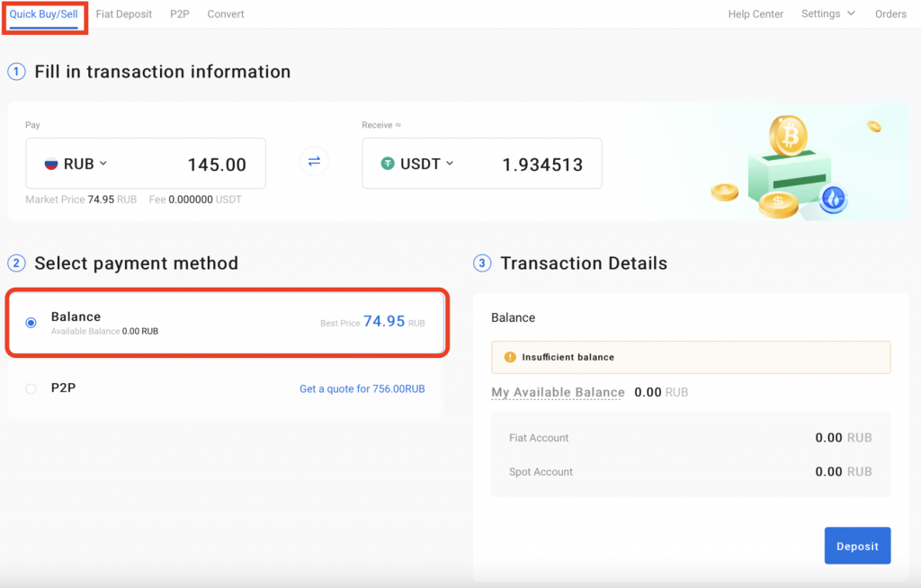This screenshot has height=588, width=921.
Task: Click the swap currencies arrows icon
Action: (314, 162)
